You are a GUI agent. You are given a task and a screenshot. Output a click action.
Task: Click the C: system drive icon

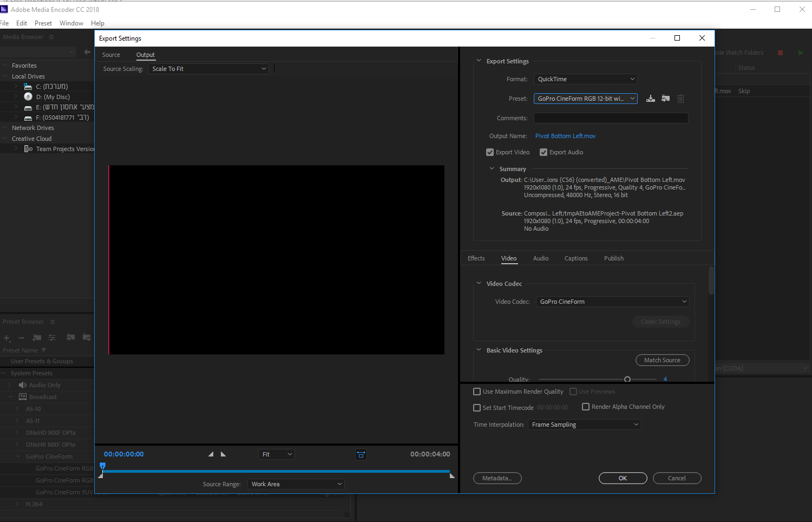coord(28,86)
